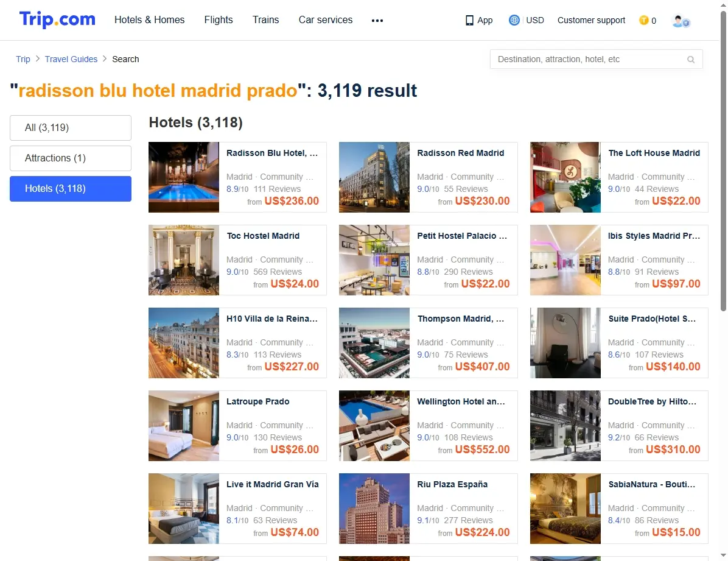Open the App download phone icon
This screenshot has height=561, width=728.
point(469,21)
